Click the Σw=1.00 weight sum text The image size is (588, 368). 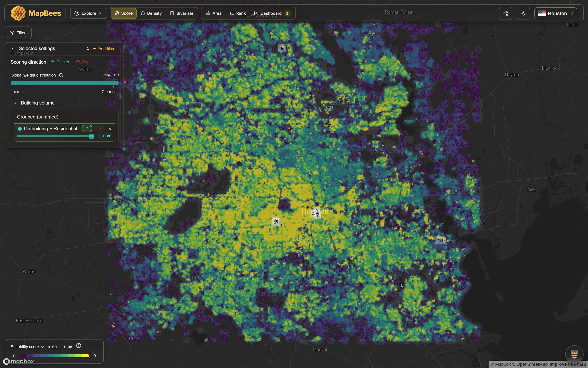click(x=111, y=75)
